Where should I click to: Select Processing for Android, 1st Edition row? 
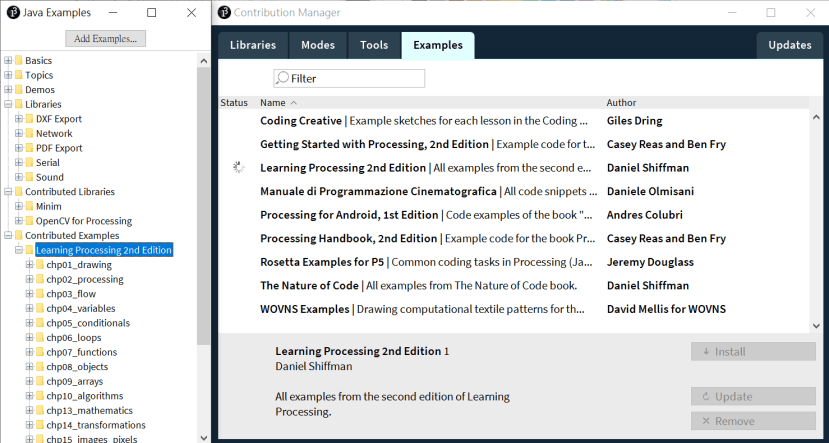pos(513,215)
